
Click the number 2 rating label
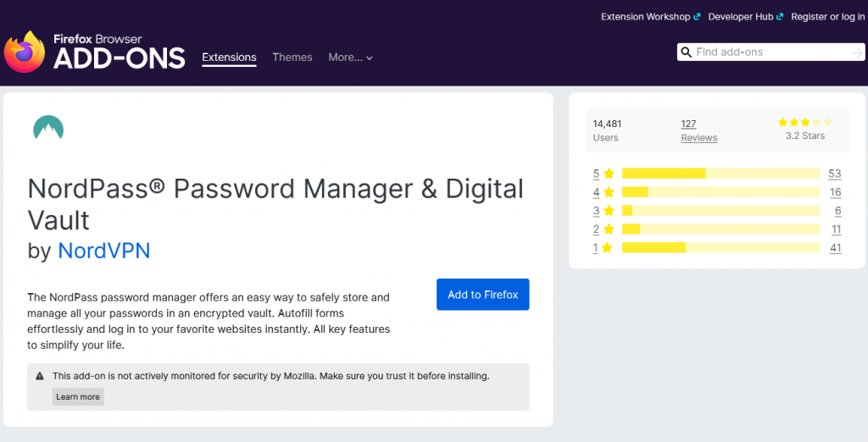pyautogui.click(x=596, y=229)
